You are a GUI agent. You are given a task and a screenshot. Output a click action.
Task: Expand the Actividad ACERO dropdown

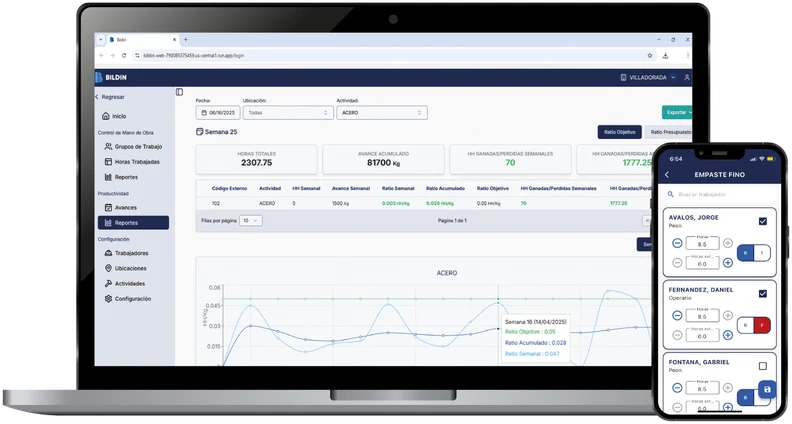[382, 113]
